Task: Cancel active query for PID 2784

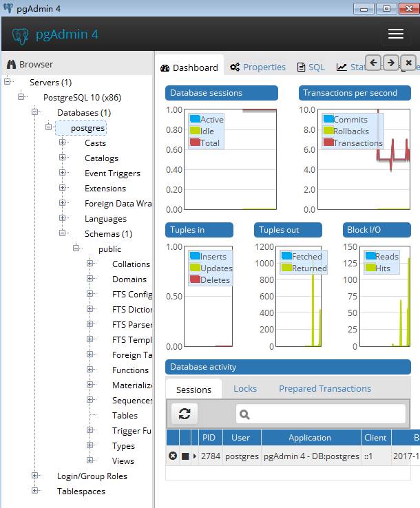Action: pyautogui.click(x=185, y=456)
